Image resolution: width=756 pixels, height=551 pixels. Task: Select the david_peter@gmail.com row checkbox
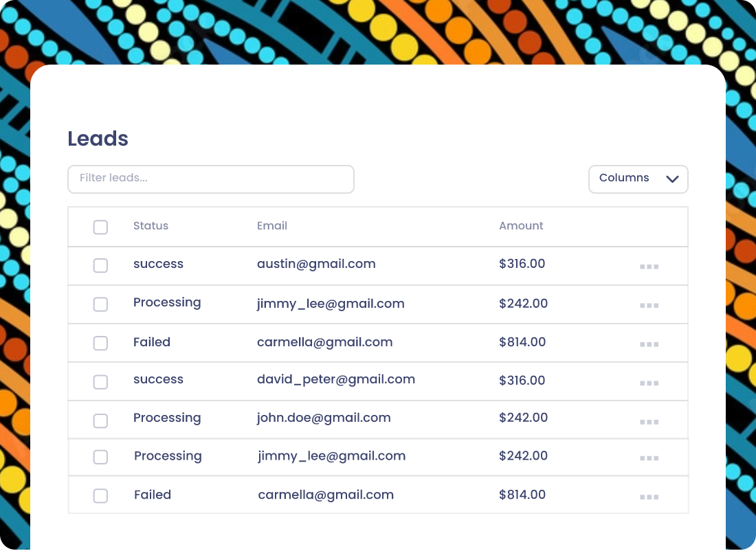pyautogui.click(x=100, y=382)
